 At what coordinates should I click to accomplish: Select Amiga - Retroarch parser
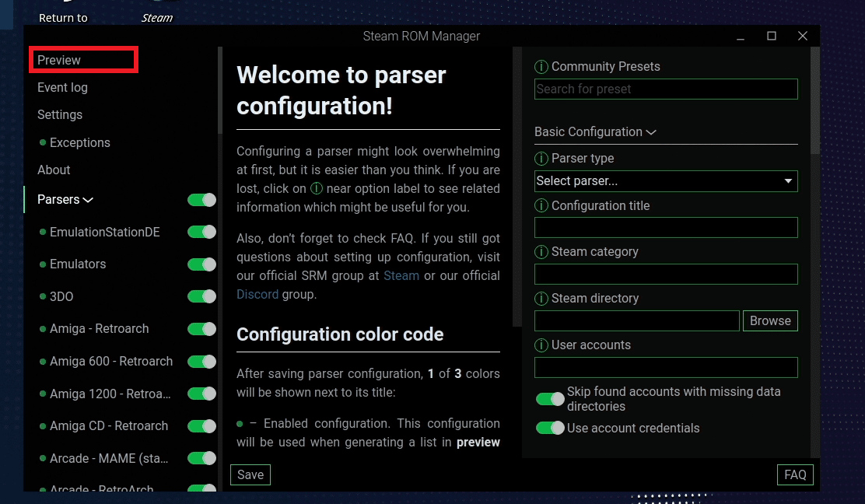[100, 329]
